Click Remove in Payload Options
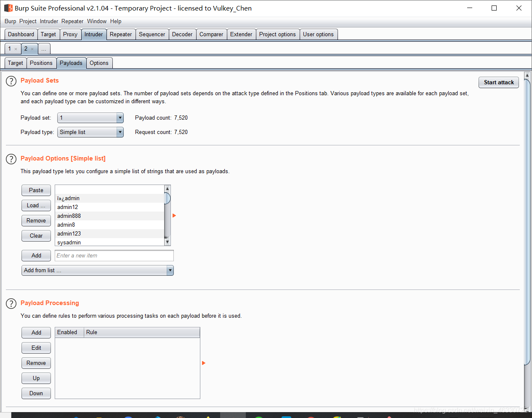Viewport: 532px width, 418px height. [36, 221]
